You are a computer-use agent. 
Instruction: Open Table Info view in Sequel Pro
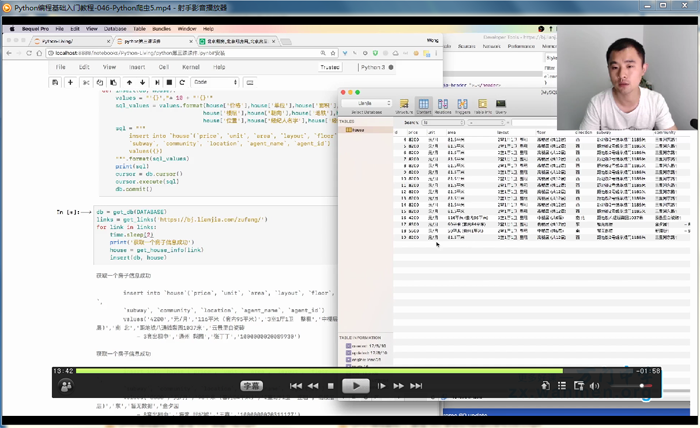pos(483,106)
